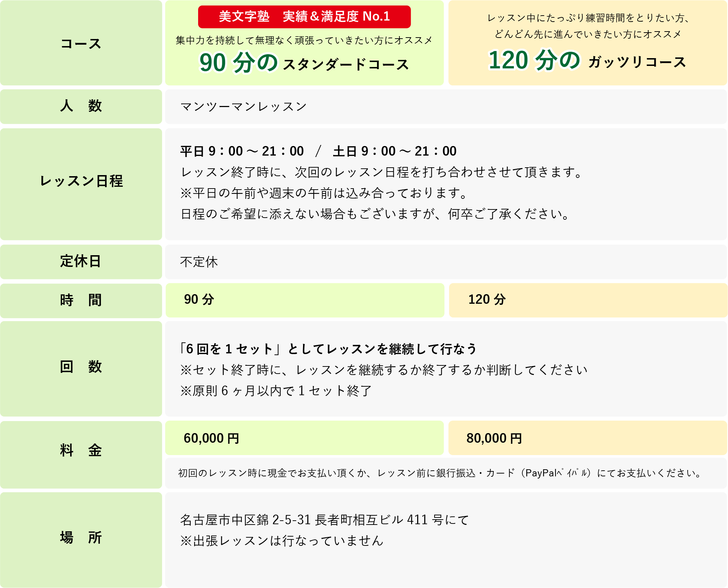728x588 pixels.
Task: Select the 60,000円 price cell
Action: (304, 438)
